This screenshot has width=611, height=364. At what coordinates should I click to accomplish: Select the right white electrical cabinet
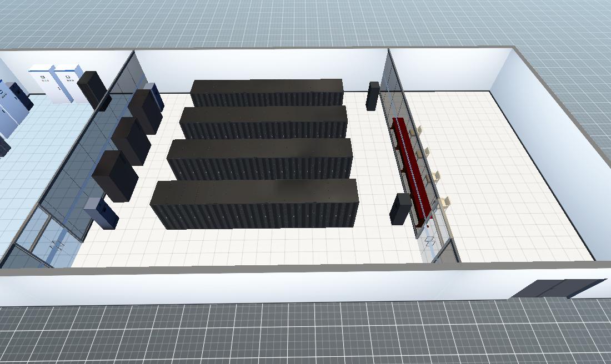point(67,83)
